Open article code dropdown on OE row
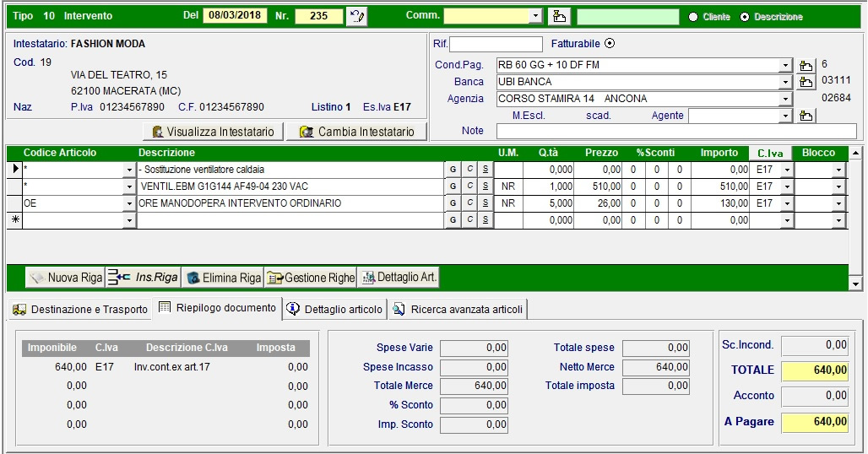 (x=129, y=203)
